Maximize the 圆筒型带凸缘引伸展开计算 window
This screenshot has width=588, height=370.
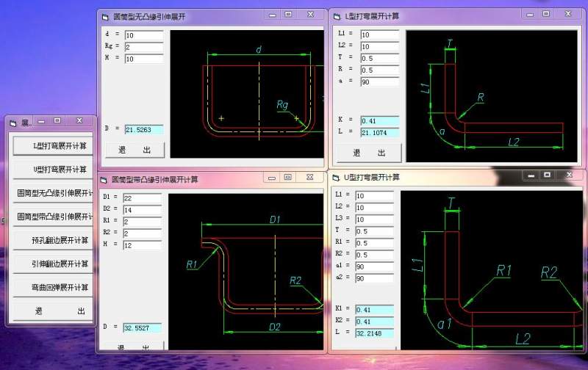pos(287,177)
